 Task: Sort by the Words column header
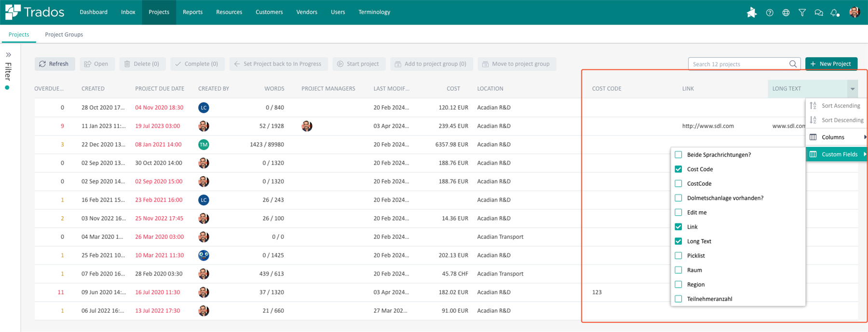point(274,89)
